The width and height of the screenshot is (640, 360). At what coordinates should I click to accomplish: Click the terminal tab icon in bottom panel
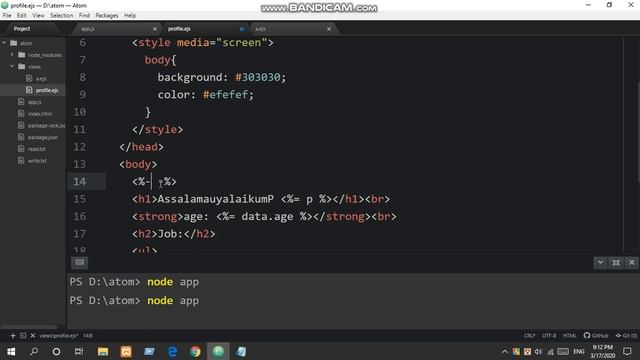point(80,262)
